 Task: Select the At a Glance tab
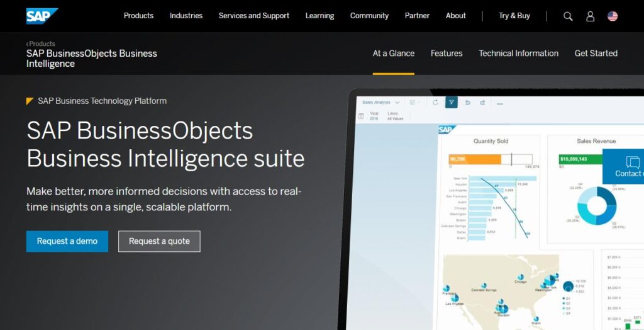pos(394,54)
